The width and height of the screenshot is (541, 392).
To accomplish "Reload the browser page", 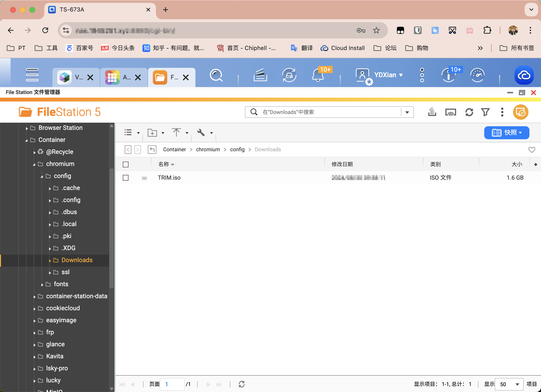I will coord(45,30).
